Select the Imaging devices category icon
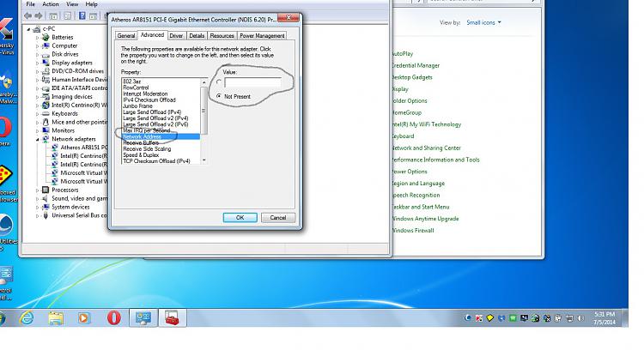 46,96
